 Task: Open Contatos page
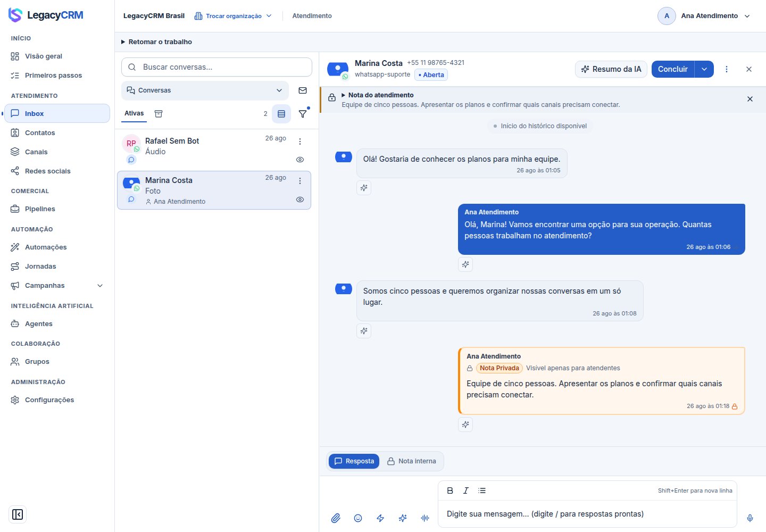(57, 133)
